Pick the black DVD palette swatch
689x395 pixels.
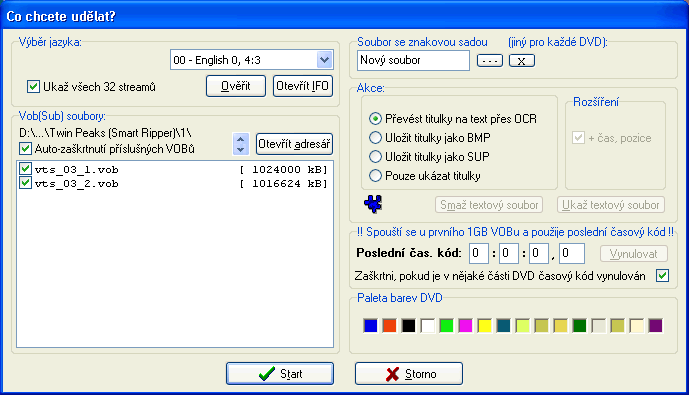[x=408, y=326]
